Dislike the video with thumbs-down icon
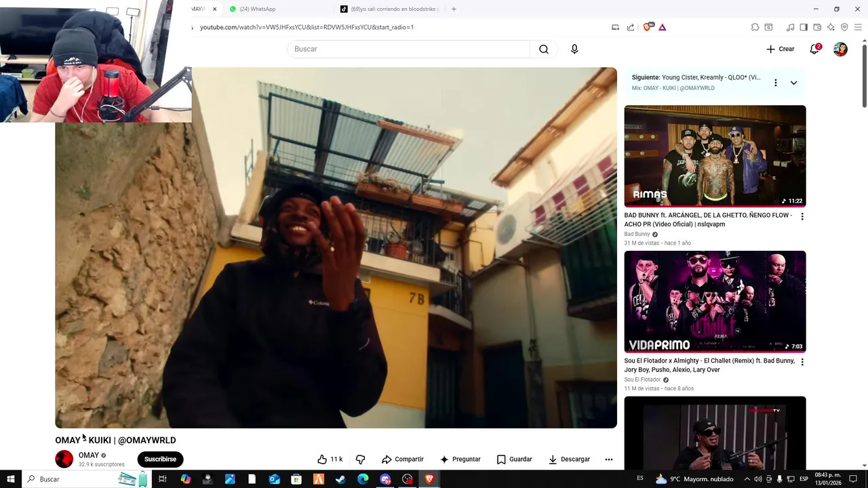This screenshot has width=868, height=488. tap(361, 459)
